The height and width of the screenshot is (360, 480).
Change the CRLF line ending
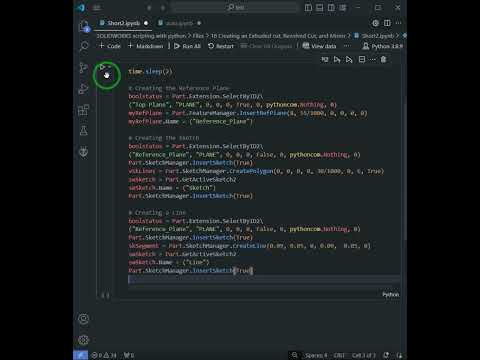pyautogui.click(x=339, y=355)
